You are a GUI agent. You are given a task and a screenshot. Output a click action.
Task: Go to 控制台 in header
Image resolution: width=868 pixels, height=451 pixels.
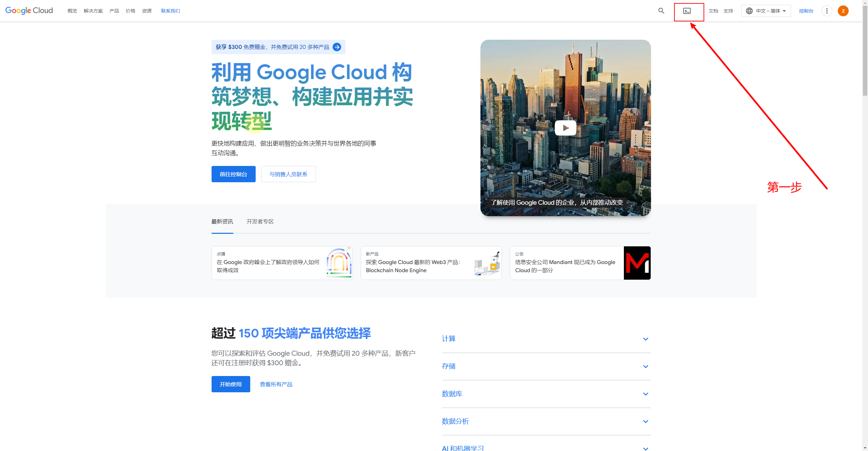click(806, 11)
